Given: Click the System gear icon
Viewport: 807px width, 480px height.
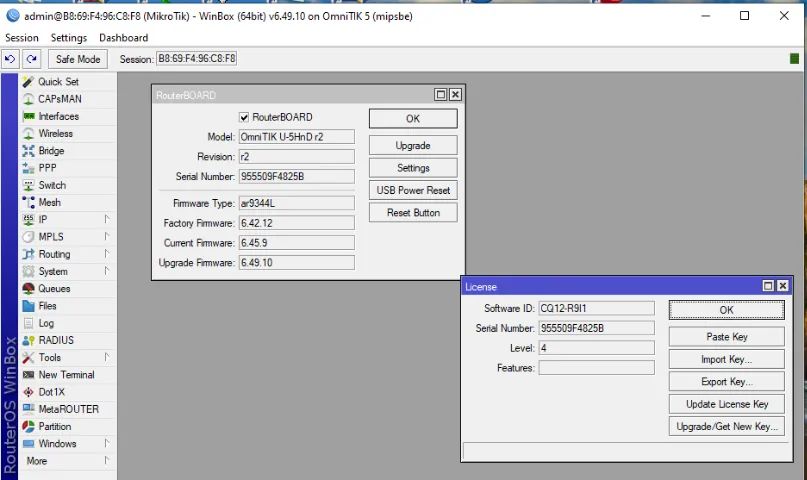Looking at the screenshot, I should pyautogui.click(x=28, y=271).
